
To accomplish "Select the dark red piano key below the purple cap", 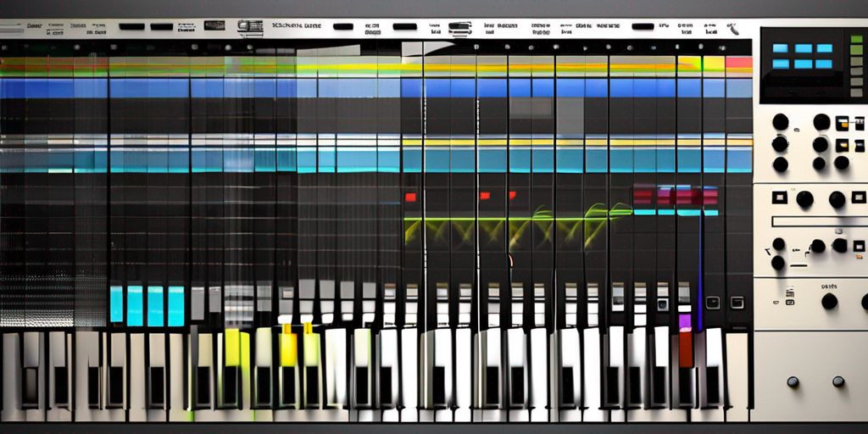I will point(685,349).
